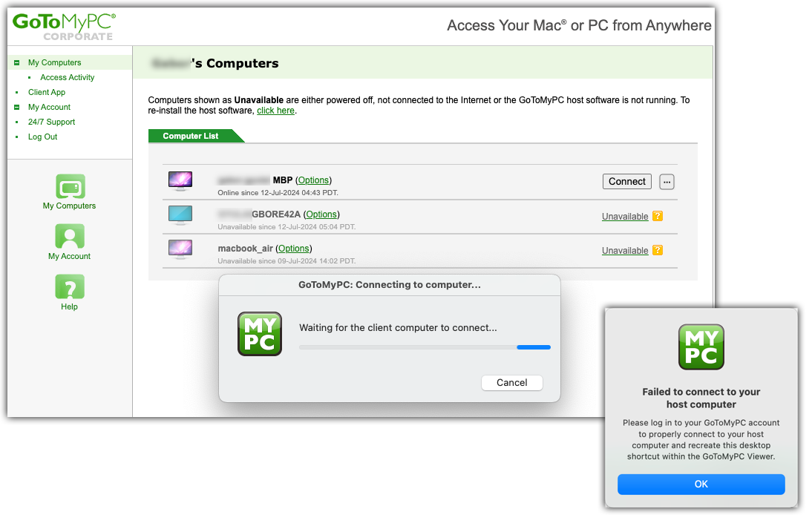Click the MBP computer screen thumbnail icon

click(x=180, y=181)
